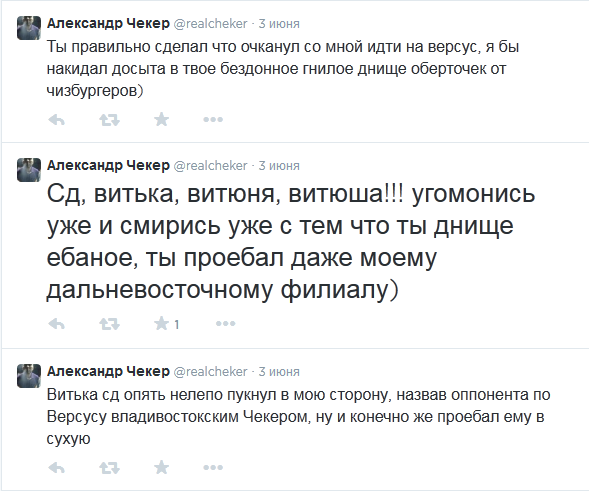Retweet the last tweet ending with сухую
Viewport: 589px width, 491px height.
[x=109, y=468]
